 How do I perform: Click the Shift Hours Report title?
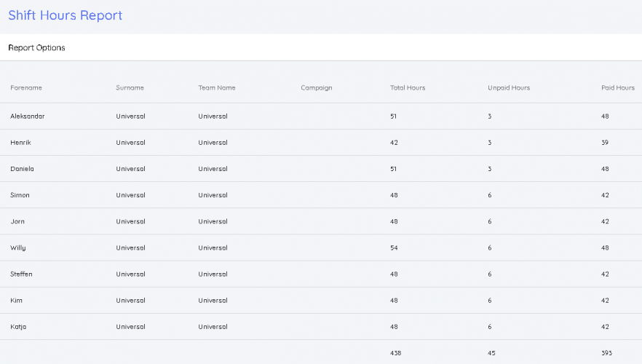66,15
